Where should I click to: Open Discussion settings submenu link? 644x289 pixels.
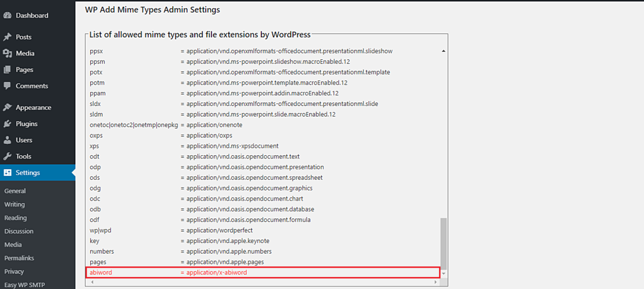pyautogui.click(x=19, y=232)
